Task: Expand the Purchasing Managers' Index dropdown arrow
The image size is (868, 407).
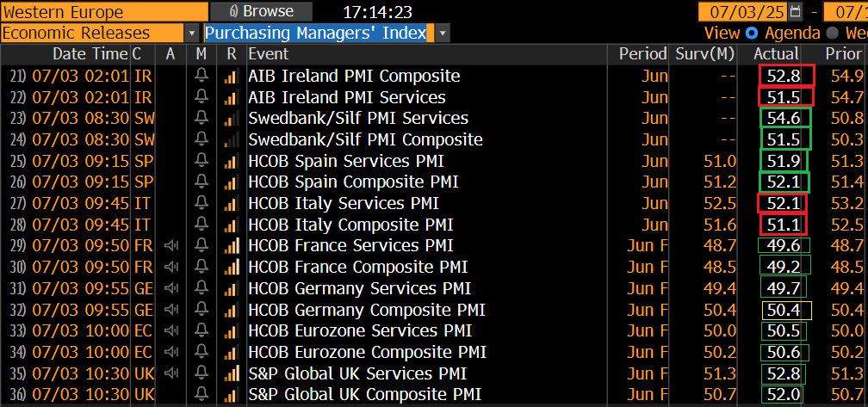Action: click(x=443, y=34)
